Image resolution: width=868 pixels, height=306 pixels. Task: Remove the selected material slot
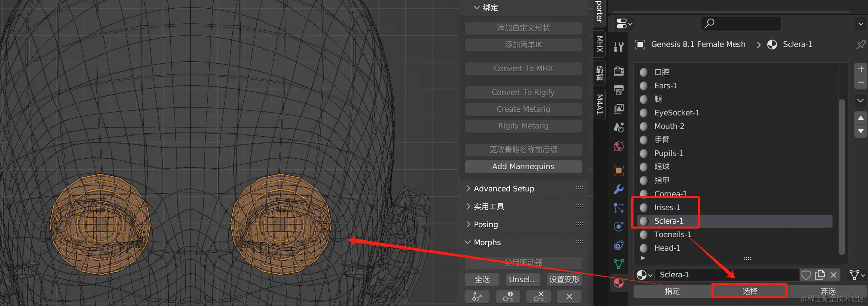point(861,82)
